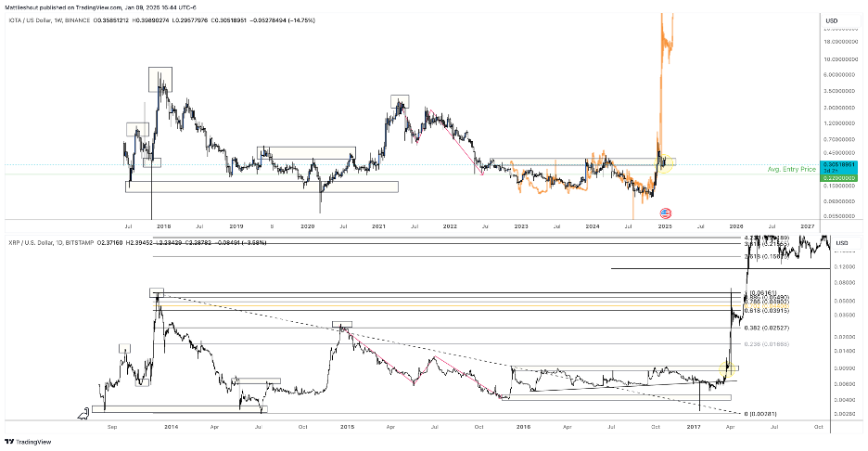Viewport: 868px width, 451px height.
Task: Select the yellow highlight circle on XRP chart
Action: pyautogui.click(x=727, y=367)
